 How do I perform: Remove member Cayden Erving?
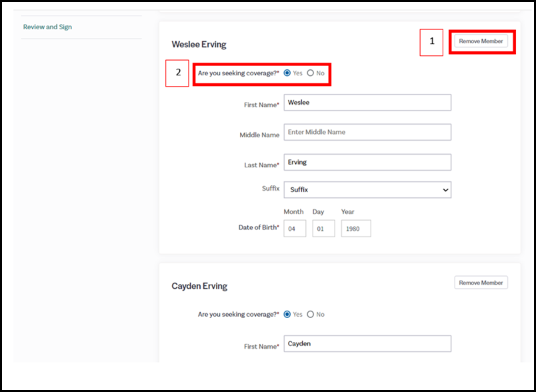point(481,283)
